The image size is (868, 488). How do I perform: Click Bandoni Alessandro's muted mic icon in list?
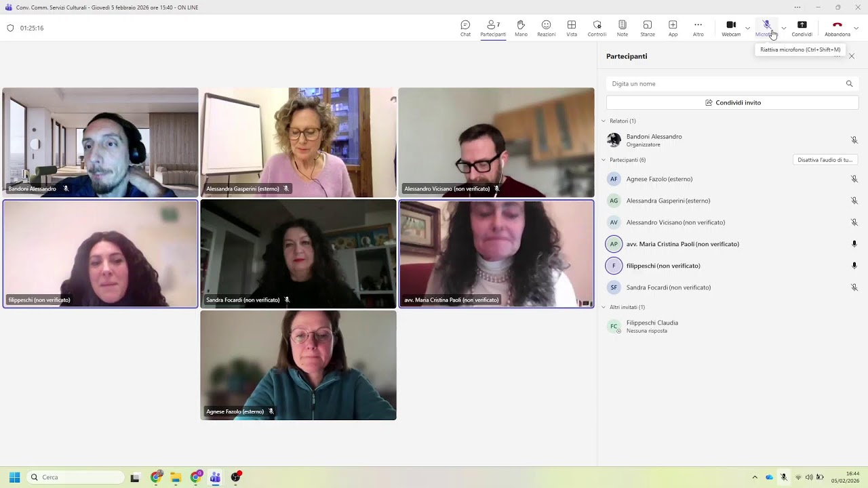pyautogui.click(x=854, y=140)
